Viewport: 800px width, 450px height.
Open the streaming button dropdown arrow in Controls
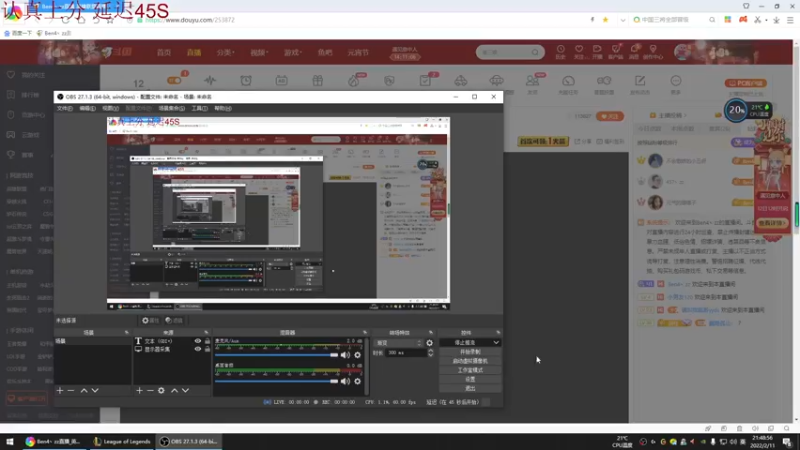pyautogui.click(x=496, y=342)
